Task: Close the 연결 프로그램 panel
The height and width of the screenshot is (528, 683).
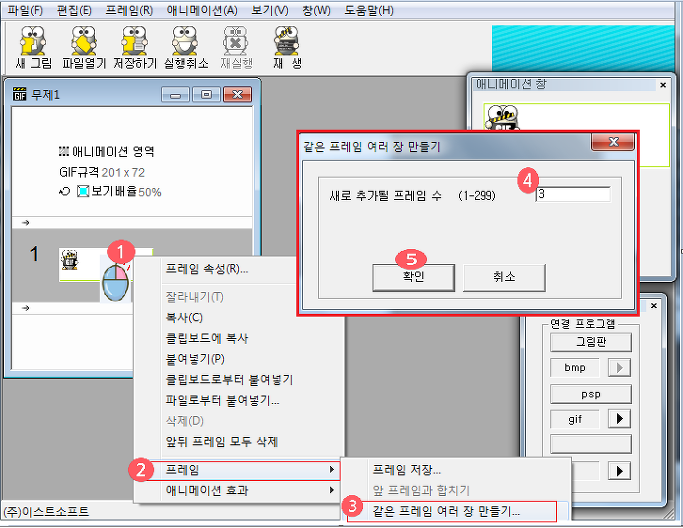Action: click(x=654, y=306)
